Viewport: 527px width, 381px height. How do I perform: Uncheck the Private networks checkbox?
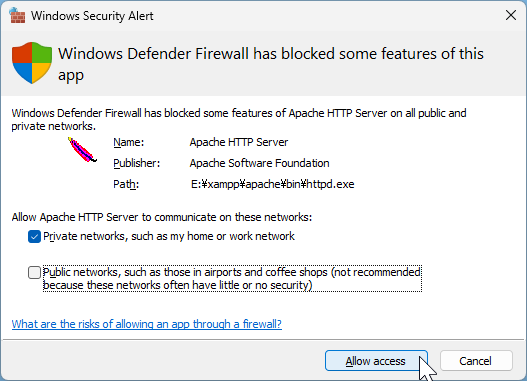[x=34, y=237]
